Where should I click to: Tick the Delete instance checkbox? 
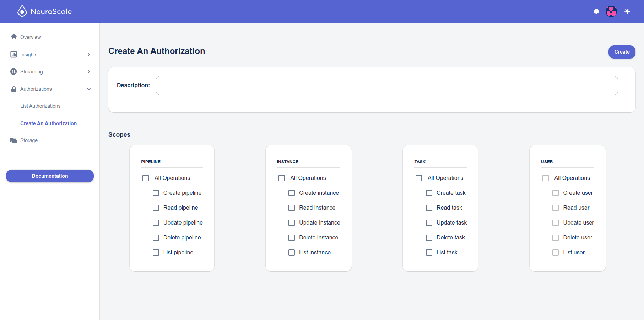pos(292,238)
